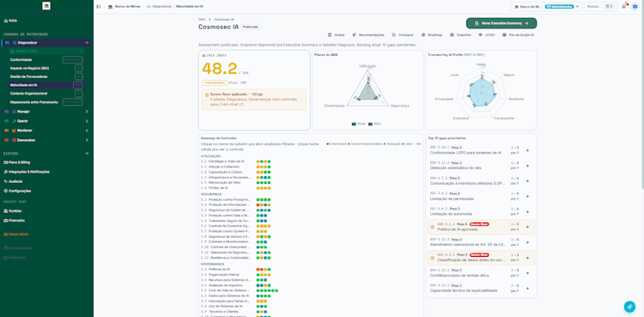644x317 pixels.
Task: Select Contexto Organizacional
Action: 46,94
